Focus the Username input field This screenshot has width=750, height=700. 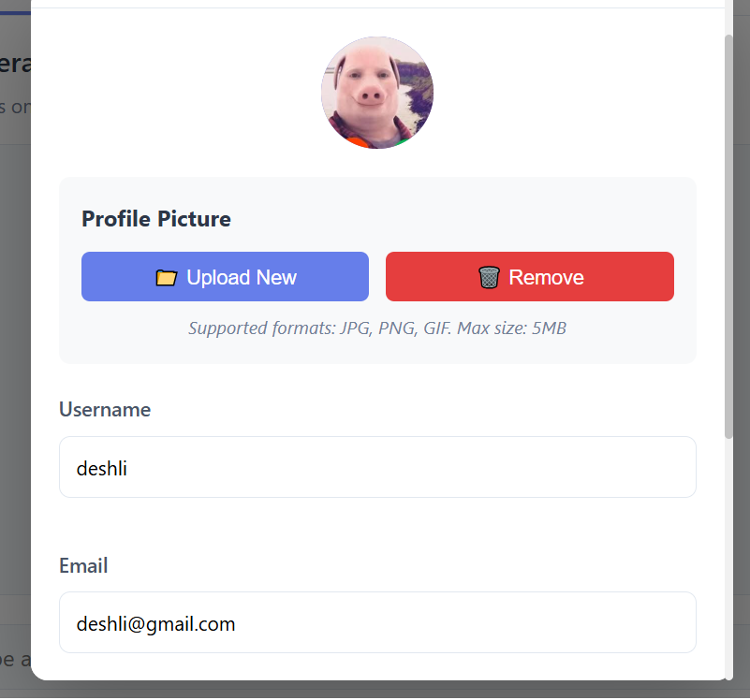[x=377, y=467]
